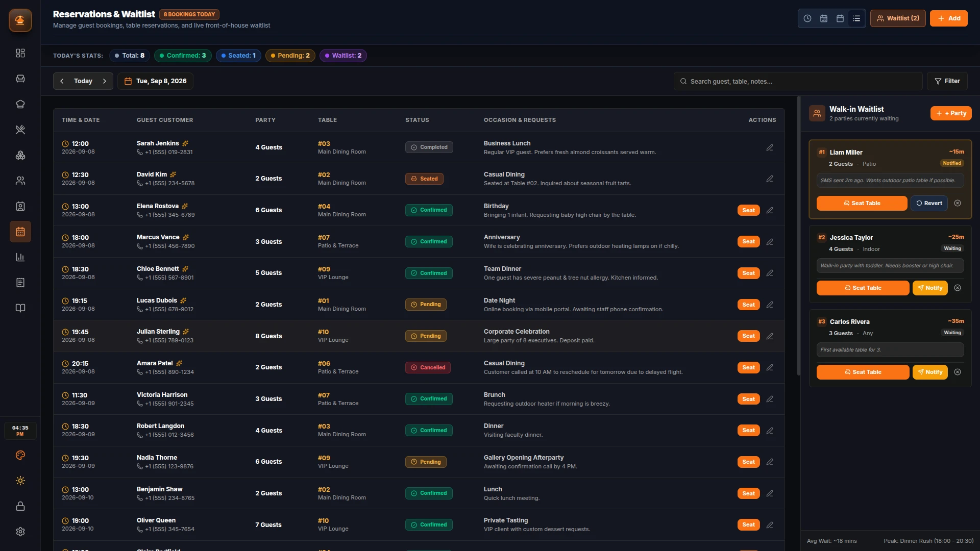This screenshot has width=980, height=551.
Task: Open the inventory boxes icon in sidebar
Action: point(20,155)
